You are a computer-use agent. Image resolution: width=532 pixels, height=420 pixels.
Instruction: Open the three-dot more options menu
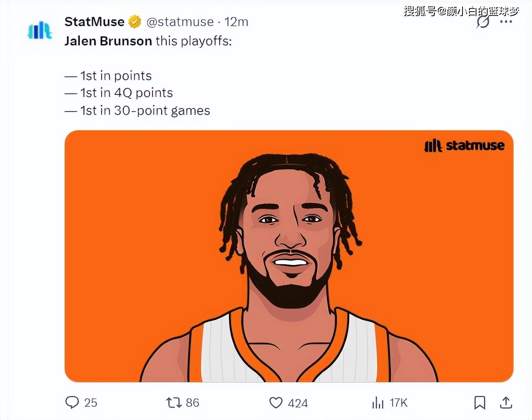click(506, 22)
